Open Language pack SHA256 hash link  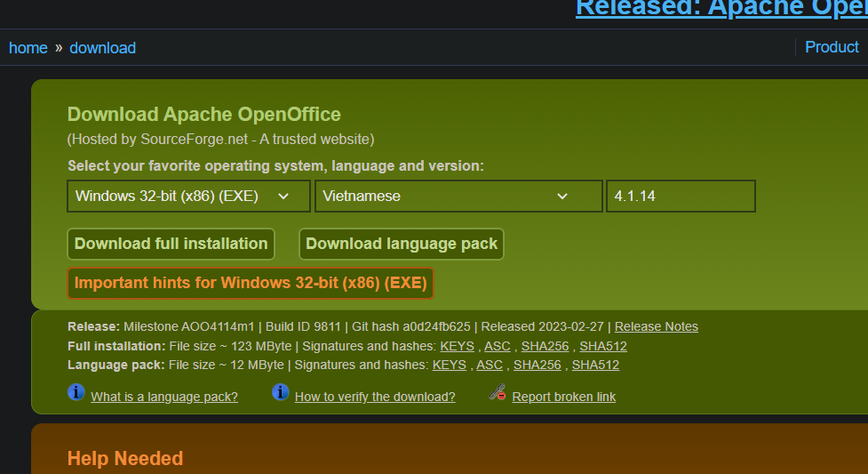pos(537,365)
